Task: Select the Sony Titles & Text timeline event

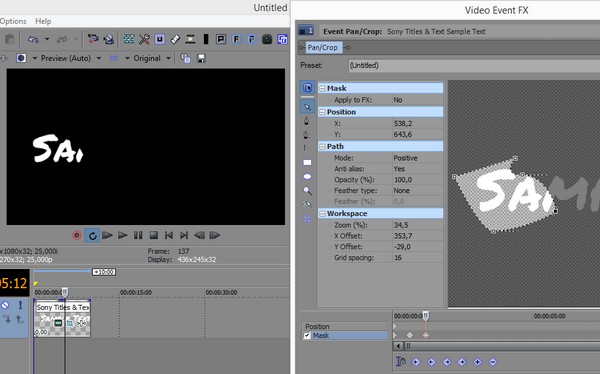Action: [62, 318]
